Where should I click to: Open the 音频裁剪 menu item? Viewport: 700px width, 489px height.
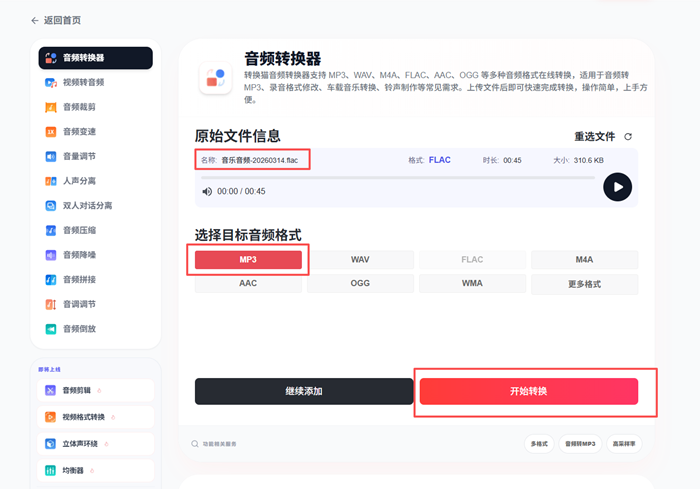[96, 107]
